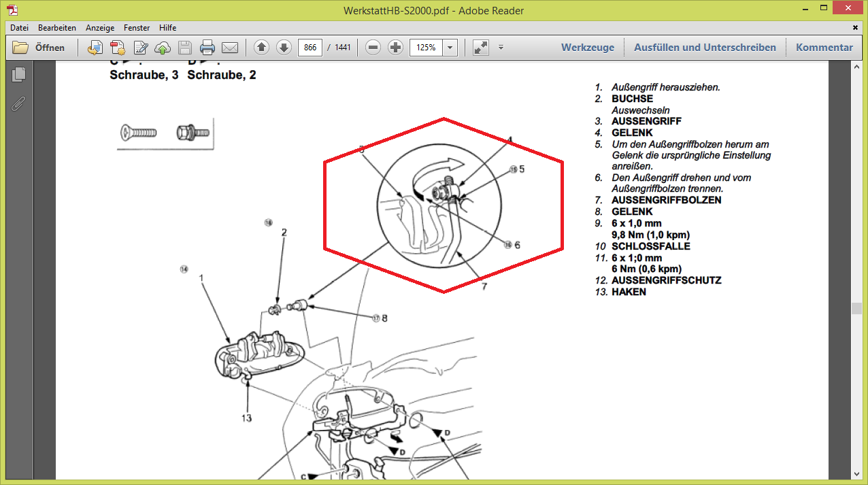
Task: Print the document with the printer icon
Action: click(x=207, y=48)
